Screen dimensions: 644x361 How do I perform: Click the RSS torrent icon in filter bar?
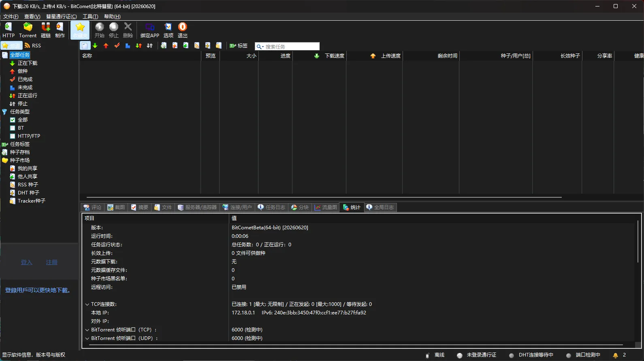(196, 46)
